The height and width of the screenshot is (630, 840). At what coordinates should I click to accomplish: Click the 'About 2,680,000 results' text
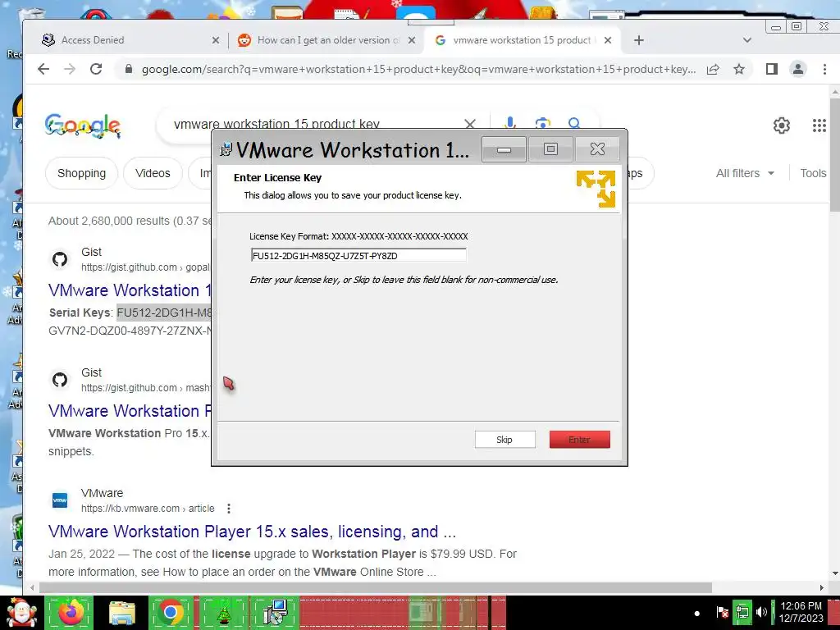(130, 221)
